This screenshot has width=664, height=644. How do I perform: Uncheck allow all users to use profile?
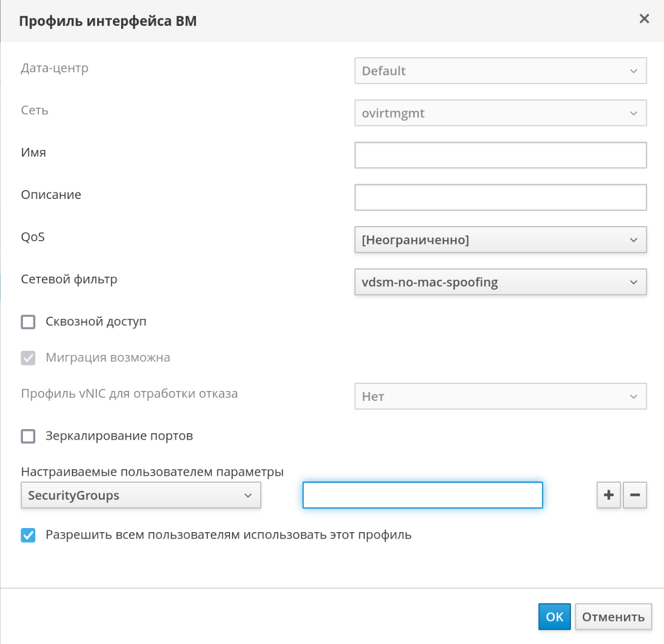click(x=28, y=535)
